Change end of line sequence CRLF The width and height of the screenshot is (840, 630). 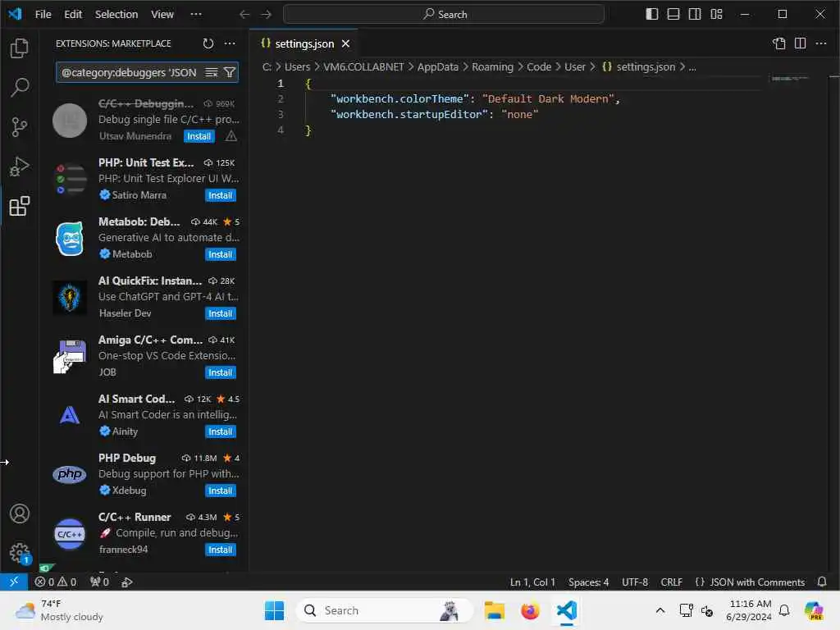[672, 582]
